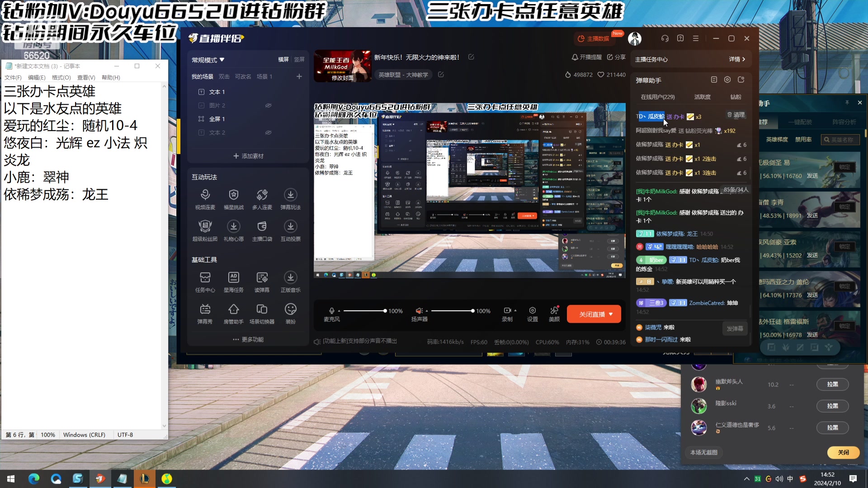Expand the 录制 recording options arrow
The image size is (868, 488).
pos(515,310)
